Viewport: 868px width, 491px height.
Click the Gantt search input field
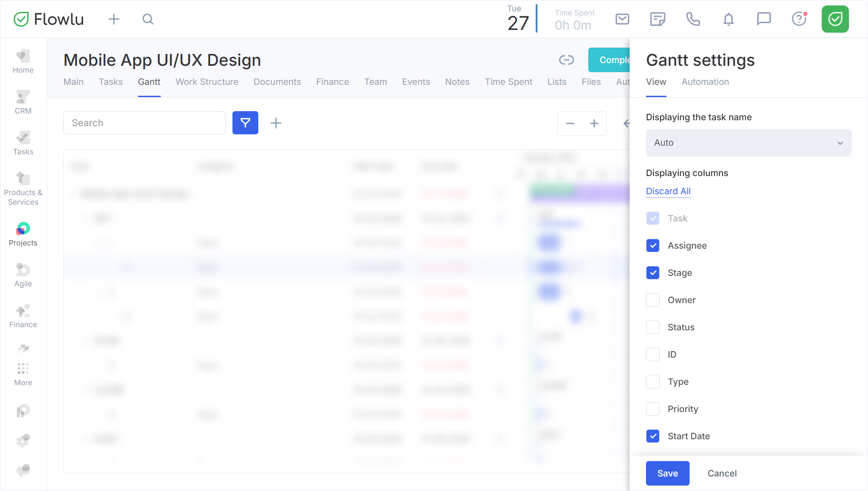coord(144,123)
